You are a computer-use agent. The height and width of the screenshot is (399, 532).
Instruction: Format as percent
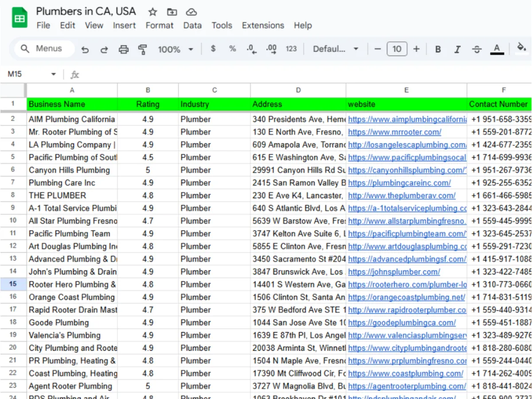point(232,49)
